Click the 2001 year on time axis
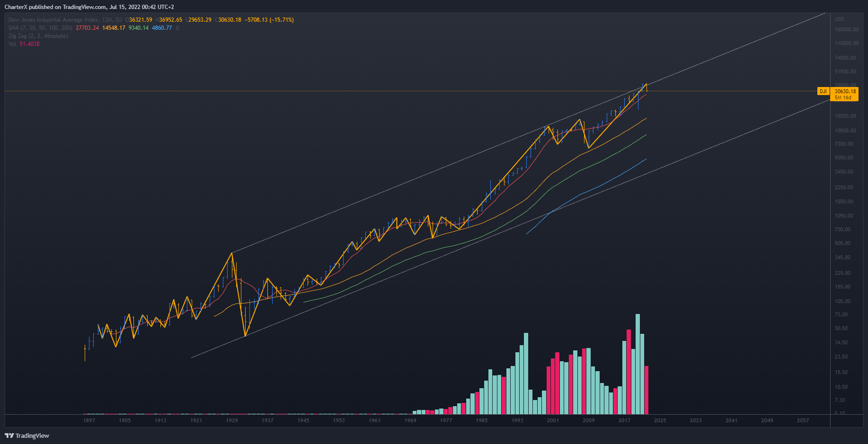Viewport: 868px width, 444px height. pos(553,420)
